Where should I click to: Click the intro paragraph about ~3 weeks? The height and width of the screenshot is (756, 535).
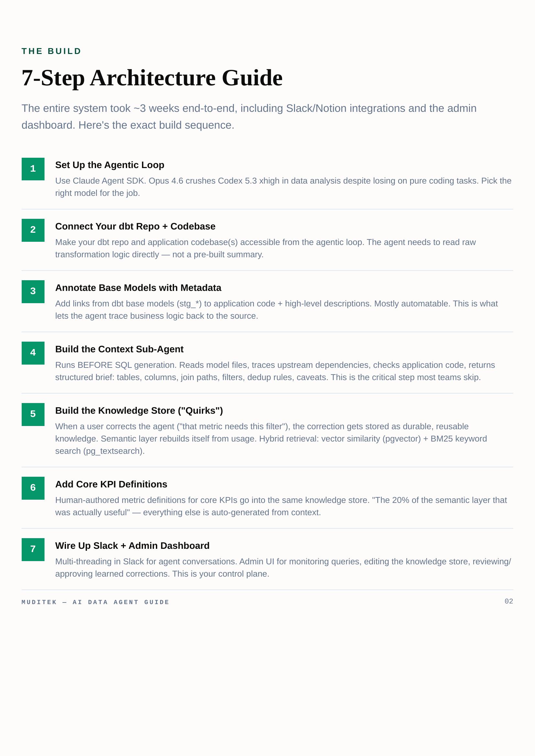coord(249,117)
